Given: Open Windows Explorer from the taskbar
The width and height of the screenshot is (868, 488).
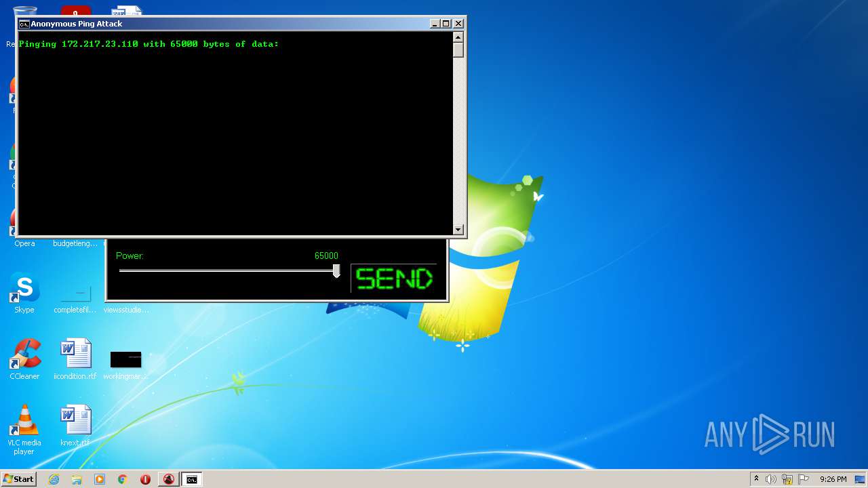Looking at the screenshot, I should coord(77,479).
